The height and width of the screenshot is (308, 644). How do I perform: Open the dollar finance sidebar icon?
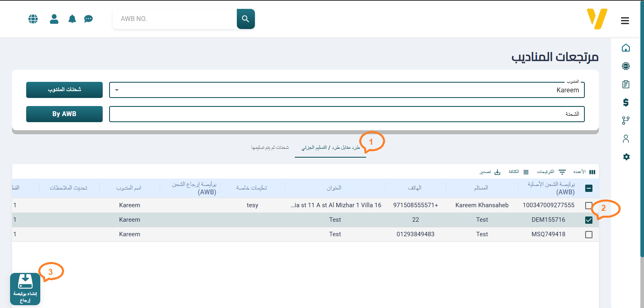pyautogui.click(x=626, y=102)
